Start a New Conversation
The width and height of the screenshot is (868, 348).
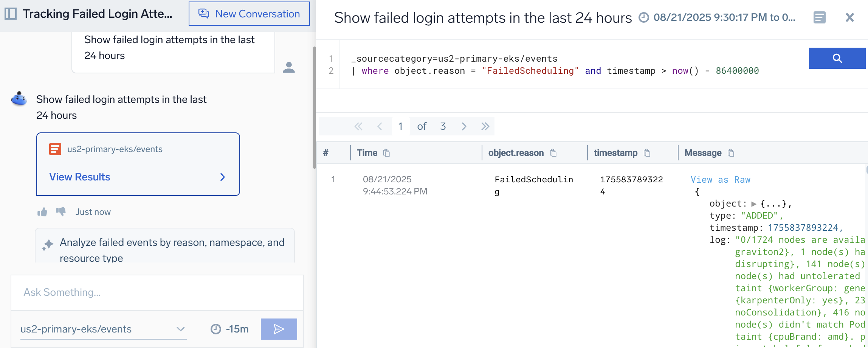point(249,14)
